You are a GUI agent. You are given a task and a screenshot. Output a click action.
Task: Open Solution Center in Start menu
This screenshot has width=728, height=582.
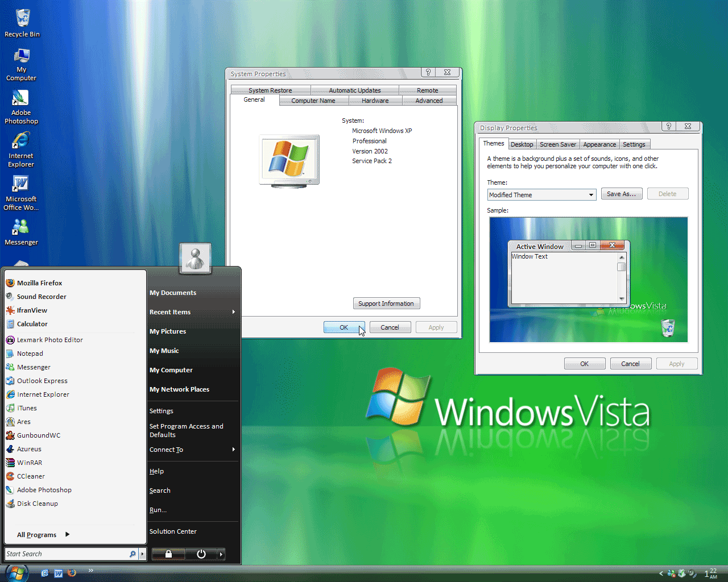(x=173, y=531)
